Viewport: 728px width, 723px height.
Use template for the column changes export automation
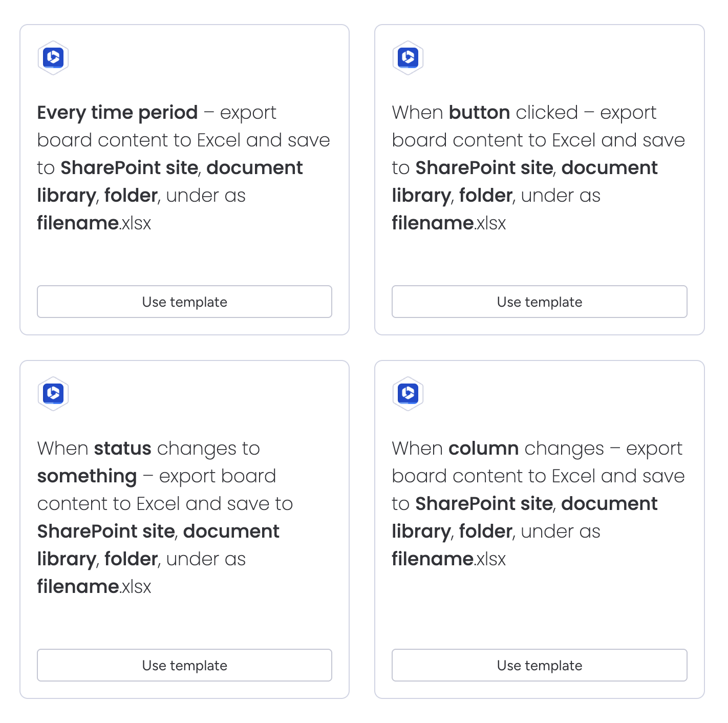(x=539, y=665)
